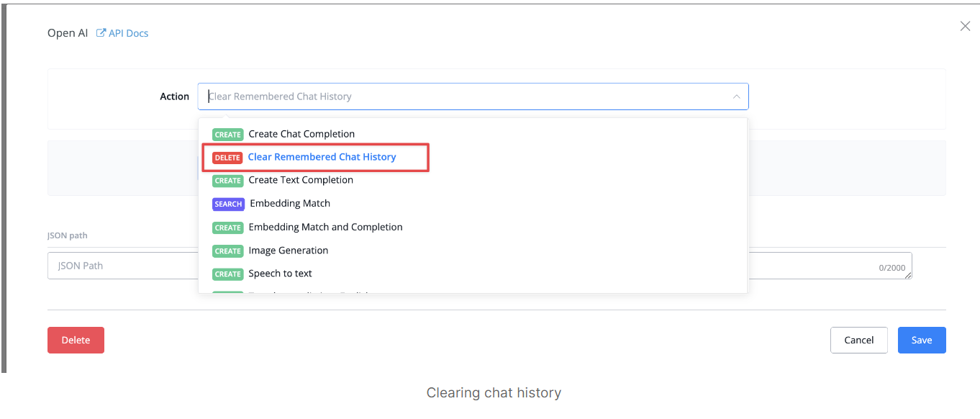Save the Open AI action settings
This screenshot has width=980, height=419.
[x=922, y=341]
